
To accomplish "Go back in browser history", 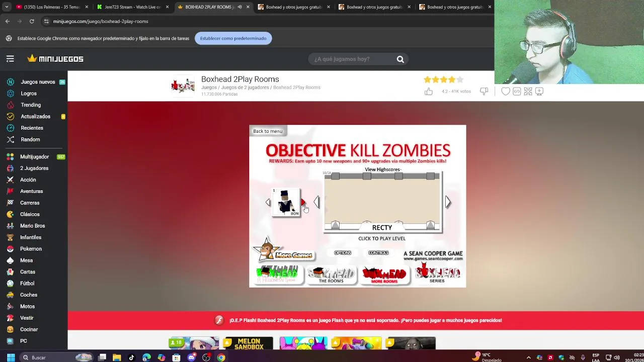I will 8,21.
